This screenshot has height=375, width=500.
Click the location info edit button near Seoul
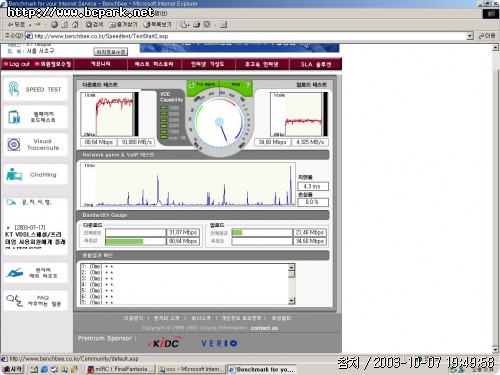[111, 52]
